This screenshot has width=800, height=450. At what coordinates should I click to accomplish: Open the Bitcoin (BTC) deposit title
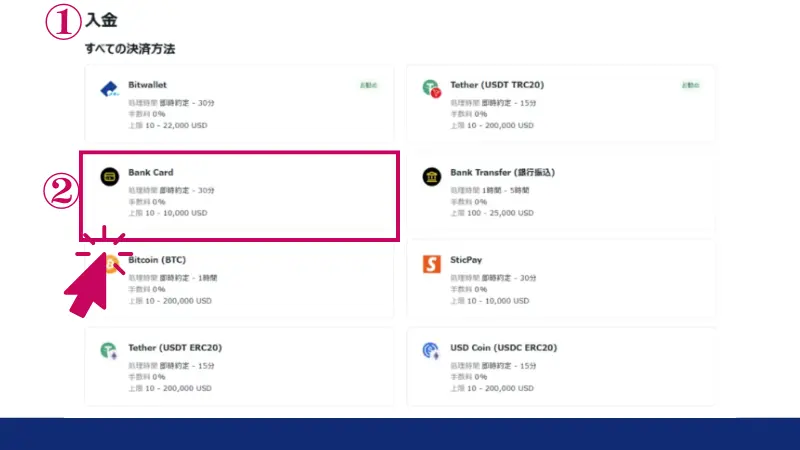click(160, 259)
